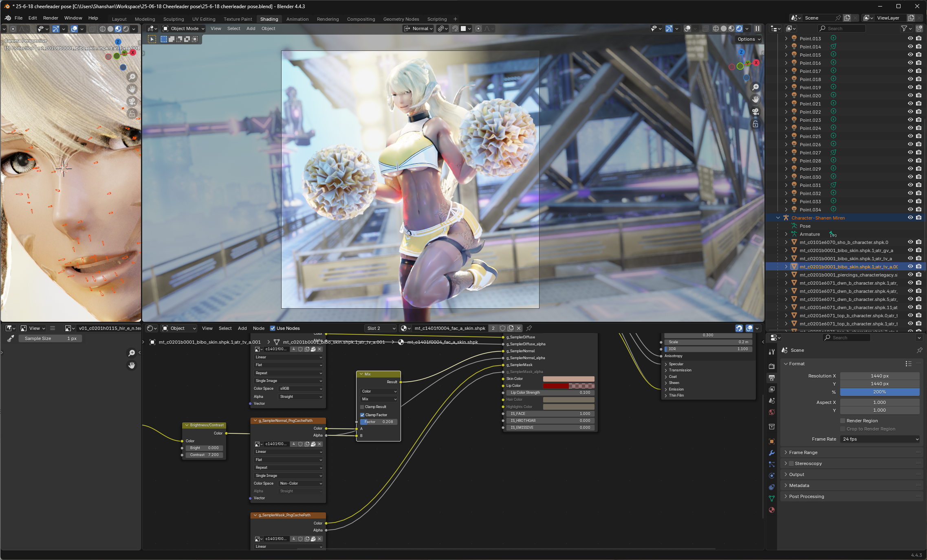
Task: Click the image editor View menu button
Action: tap(33, 328)
